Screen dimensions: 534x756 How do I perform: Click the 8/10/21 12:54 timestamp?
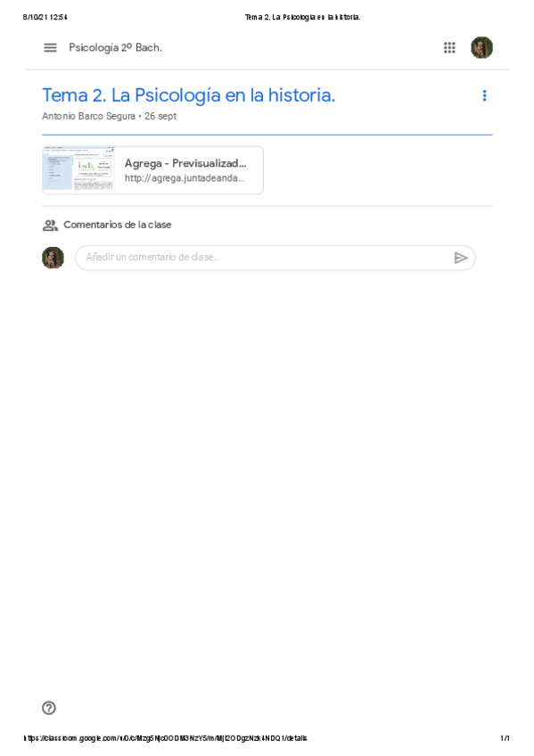pyautogui.click(x=45, y=17)
